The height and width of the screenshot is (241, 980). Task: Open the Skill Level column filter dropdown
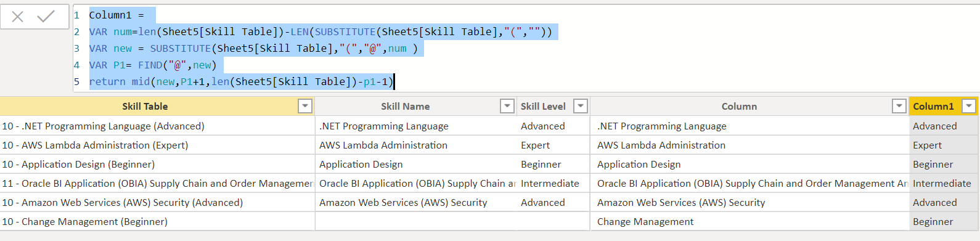click(581, 106)
